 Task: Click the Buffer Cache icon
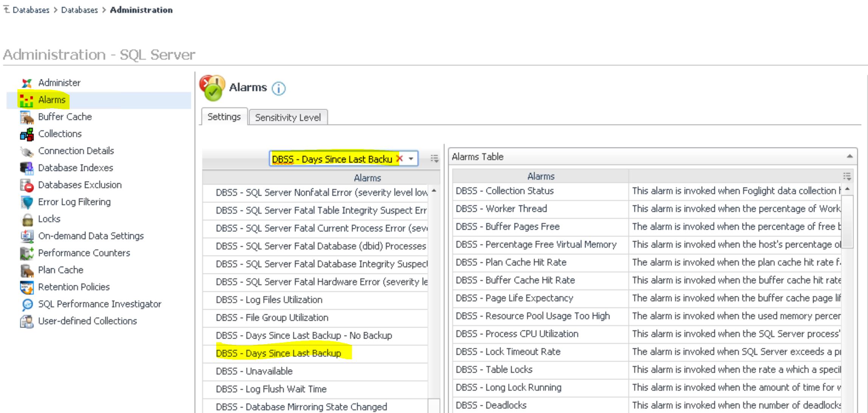27,117
